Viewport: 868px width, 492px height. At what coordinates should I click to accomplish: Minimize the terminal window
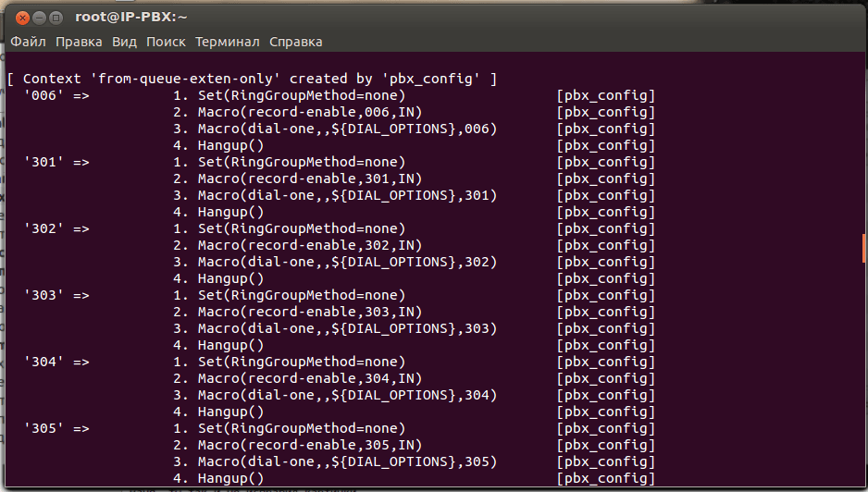point(37,18)
